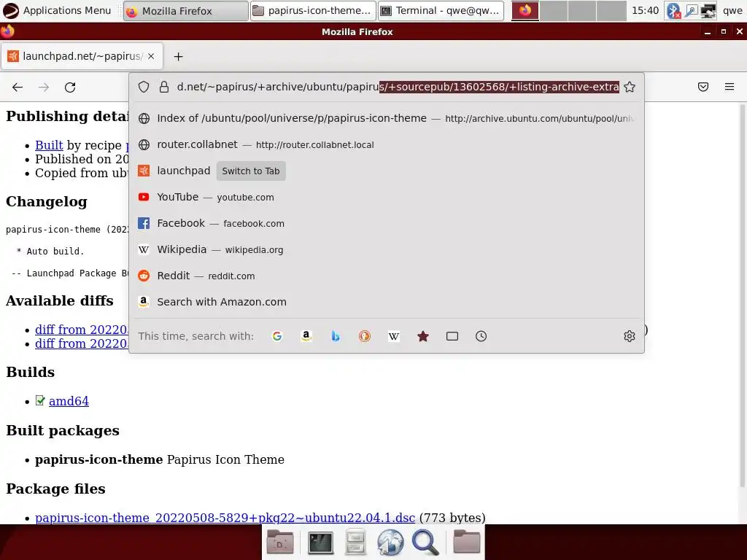Open search settings gear icon
Image resolution: width=747 pixels, height=560 pixels.
[x=630, y=336]
